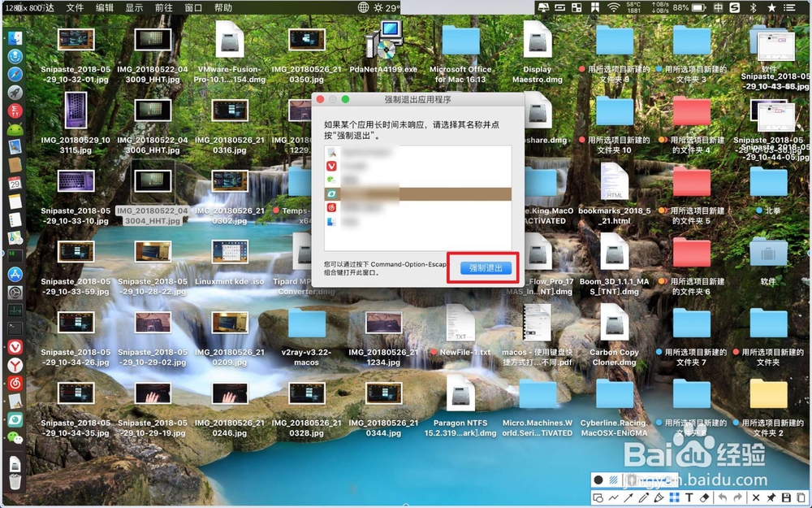
Task: Open Notification Center list icon
Action: (789, 7)
